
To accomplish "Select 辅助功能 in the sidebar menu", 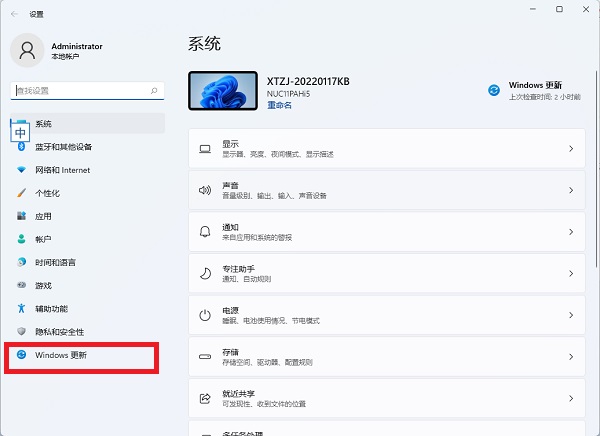I will point(51,308).
